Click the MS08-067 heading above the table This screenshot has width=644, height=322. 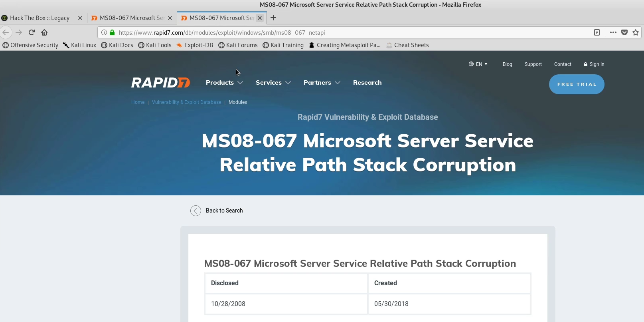click(x=360, y=264)
